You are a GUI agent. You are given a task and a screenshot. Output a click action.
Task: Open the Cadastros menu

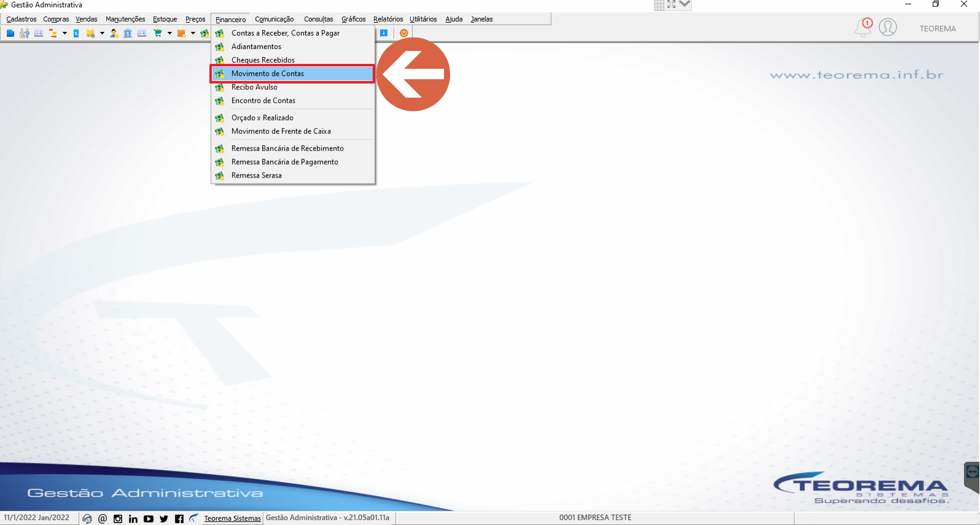point(21,19)
